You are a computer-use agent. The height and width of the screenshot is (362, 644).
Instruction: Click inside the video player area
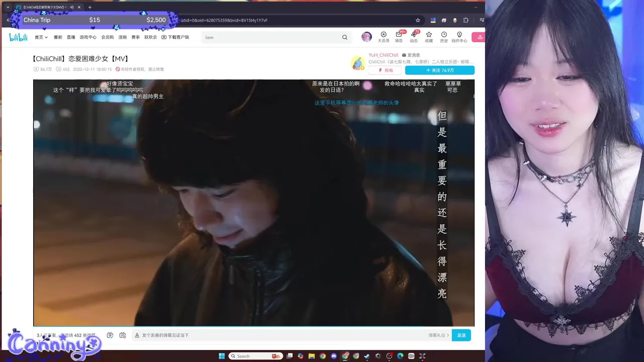point(254,203)
